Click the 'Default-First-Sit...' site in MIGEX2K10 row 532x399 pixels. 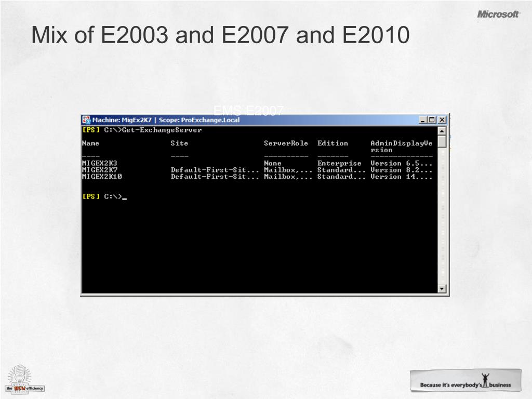click(215, 177)
